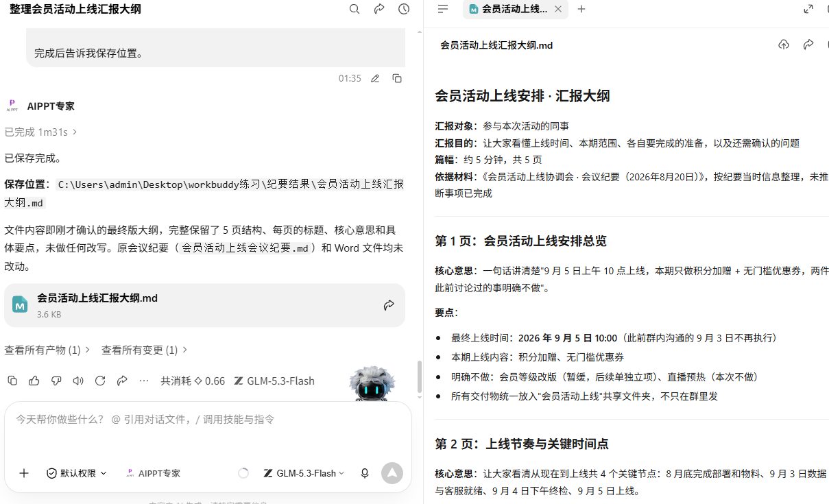Open the GLM-5.3-Flash model dropdown
829x504 pixels.
click(x=304, y=473)
